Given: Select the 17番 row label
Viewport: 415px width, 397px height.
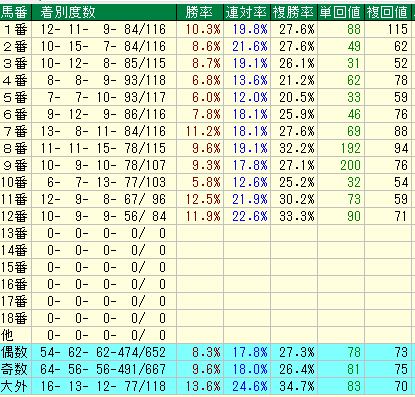Looking at the screenshot, I should (15, 302).
